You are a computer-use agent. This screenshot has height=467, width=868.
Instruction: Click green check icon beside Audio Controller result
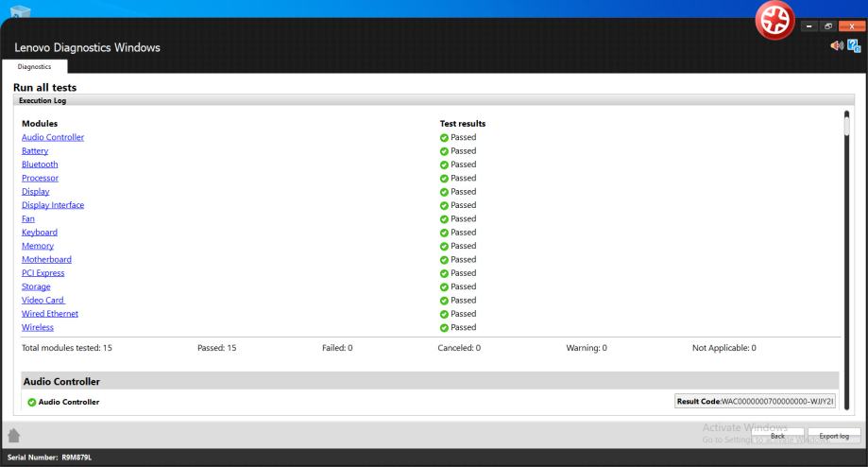click(x=444, y=137)
